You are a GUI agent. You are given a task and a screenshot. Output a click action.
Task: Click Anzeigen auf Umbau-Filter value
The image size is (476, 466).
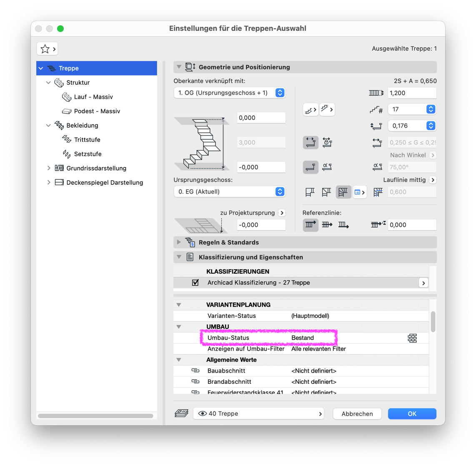(x=318, y=349)
